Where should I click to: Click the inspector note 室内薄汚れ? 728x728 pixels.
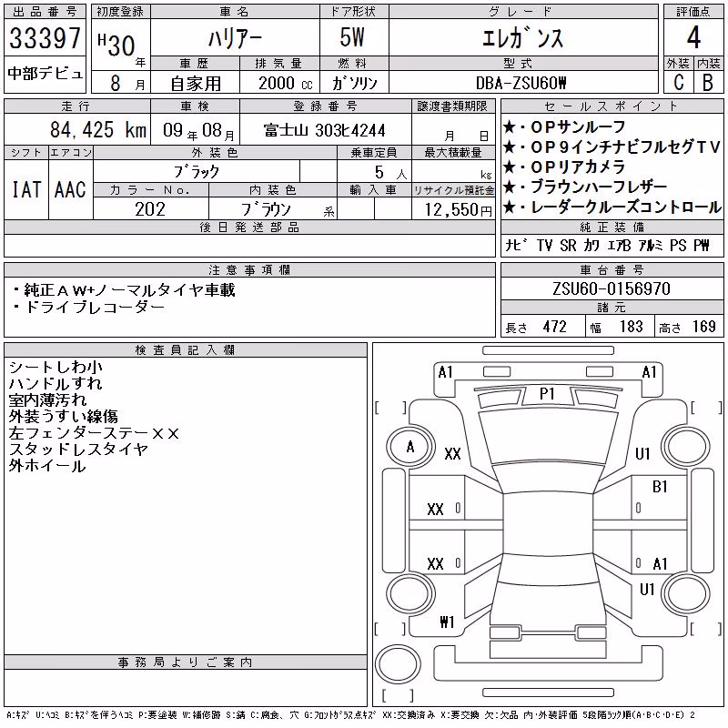[x=47, y=400]
